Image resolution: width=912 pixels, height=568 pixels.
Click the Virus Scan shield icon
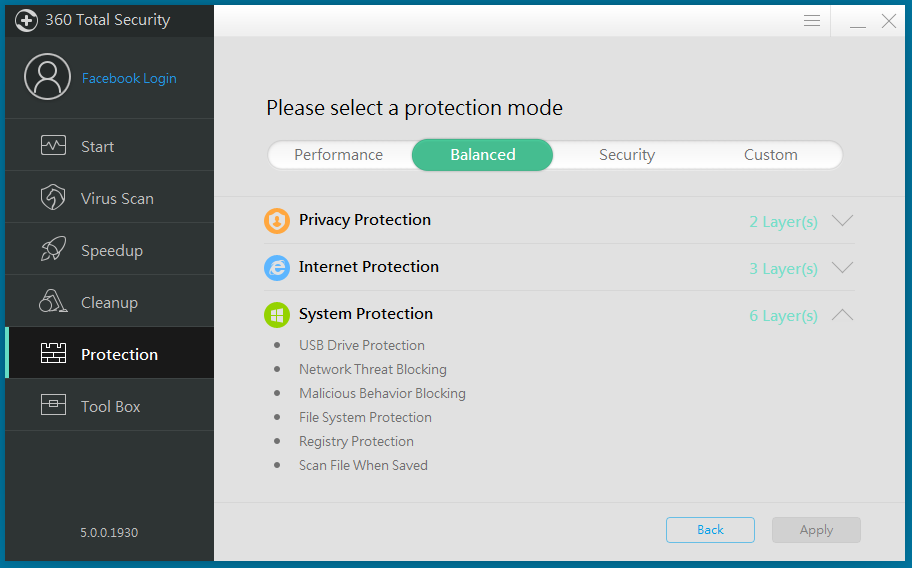pos(53,198)
